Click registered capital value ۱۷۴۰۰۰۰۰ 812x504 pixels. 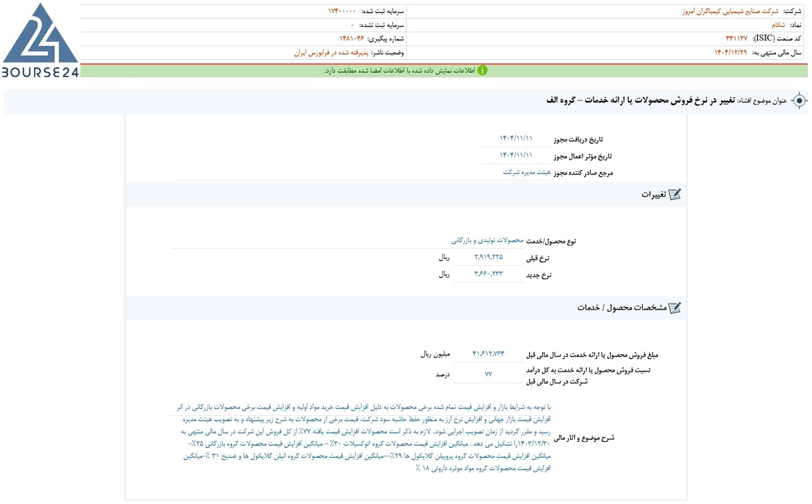(342, 11)
